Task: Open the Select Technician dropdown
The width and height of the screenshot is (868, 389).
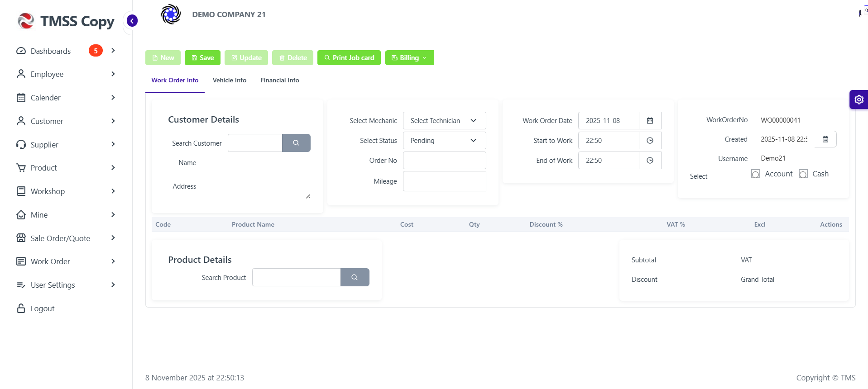Action: [444, 121]
